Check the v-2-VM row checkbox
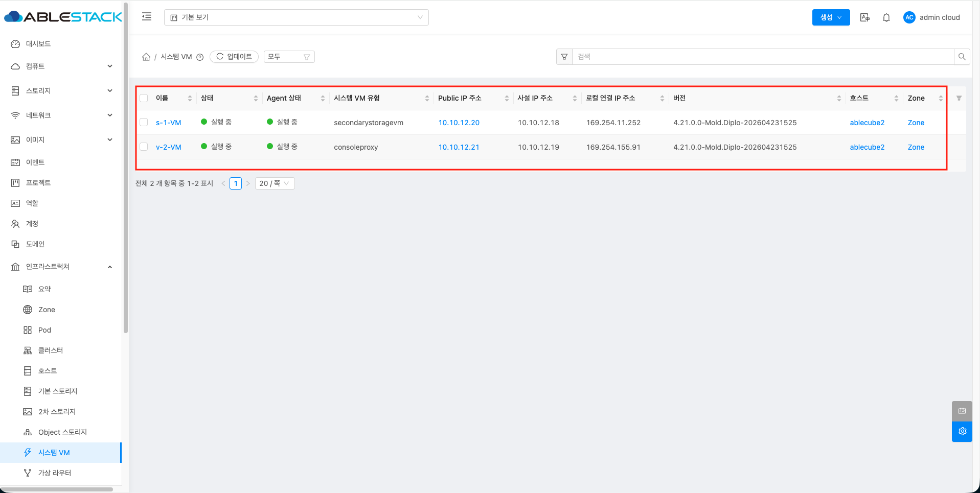The height and width of the screenshot is (493, 980). tap(144, 147)
